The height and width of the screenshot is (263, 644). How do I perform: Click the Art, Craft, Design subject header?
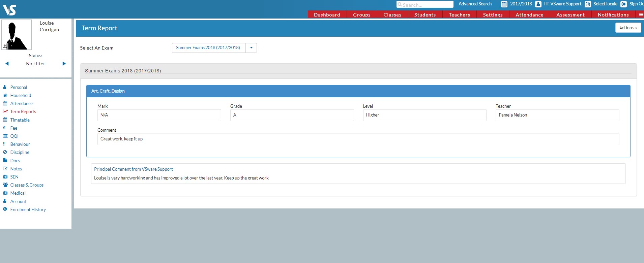358,91
